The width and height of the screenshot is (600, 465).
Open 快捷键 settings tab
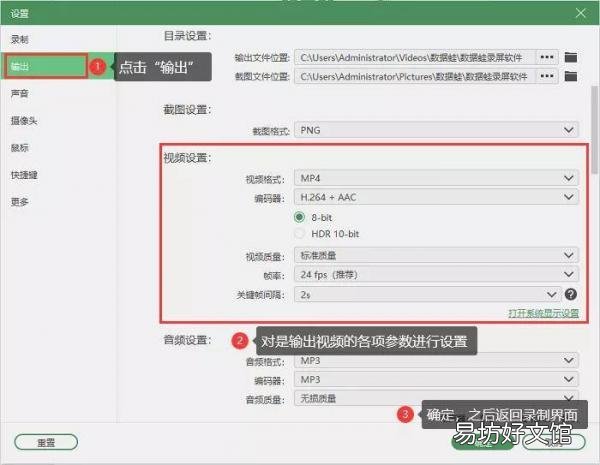tap(24, 175)
